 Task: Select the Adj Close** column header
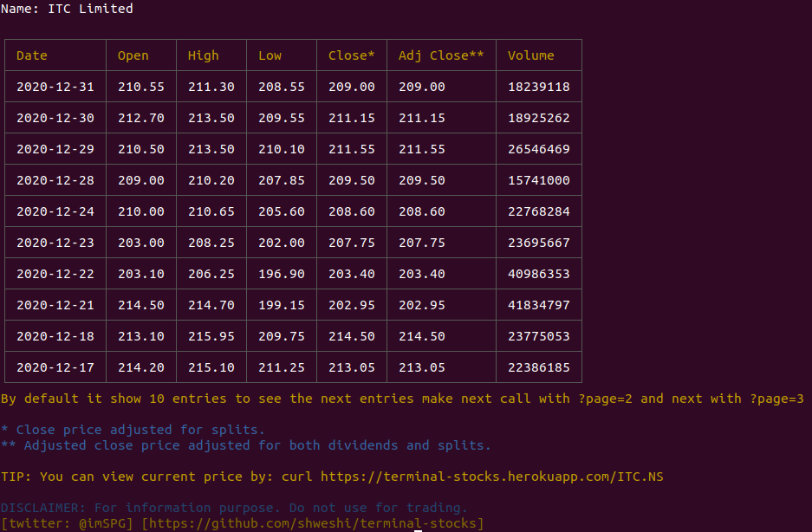441,55
